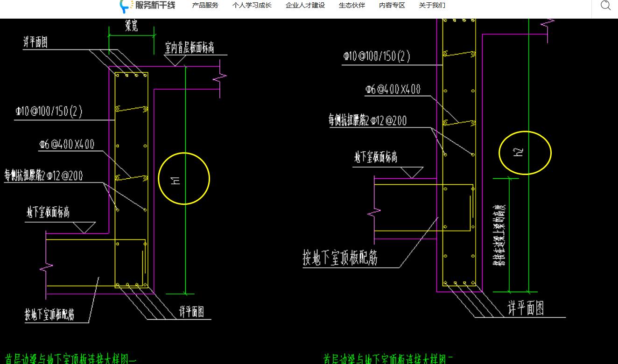Select Φ10@100/150(2) text in right drawing

point(377,56)
